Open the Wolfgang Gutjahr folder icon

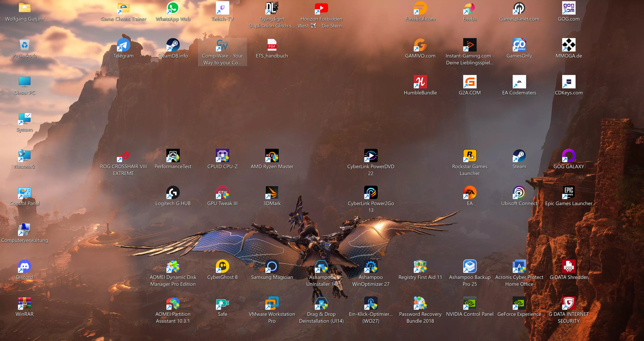click(x=24, y=8)
